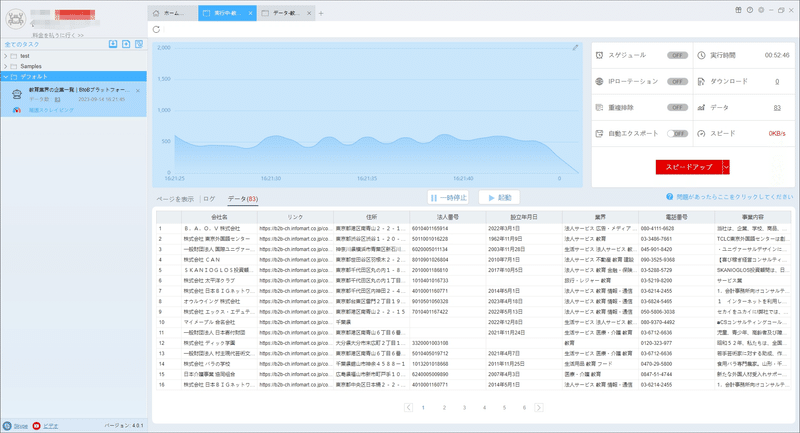Go to data page 4
This screenshot has width=800, height=433.
coord(484,407)
